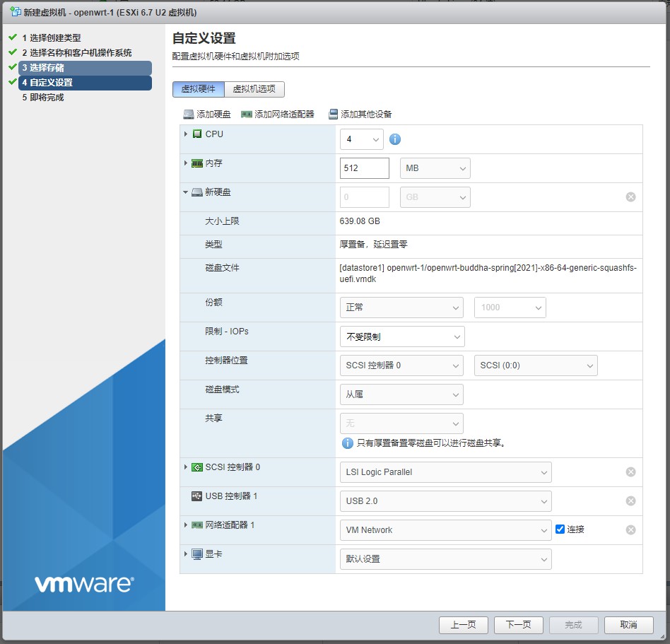
Task: Expand the CPU settings row
Action: [x=186, y=134]
